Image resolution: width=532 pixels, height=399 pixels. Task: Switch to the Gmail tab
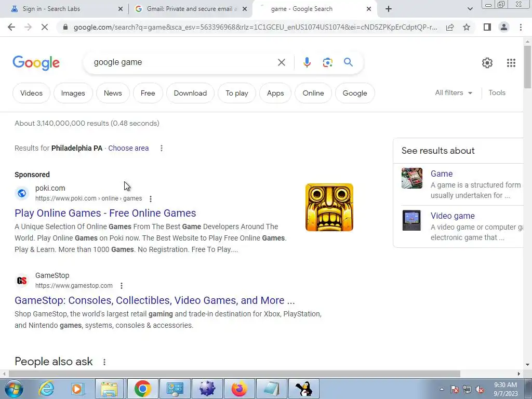pyautogui.click(x=190, y=9)
